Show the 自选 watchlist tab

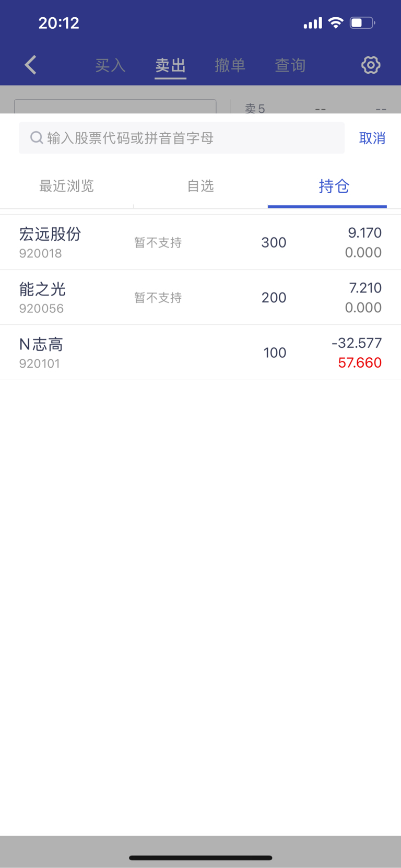pos(200,186)
